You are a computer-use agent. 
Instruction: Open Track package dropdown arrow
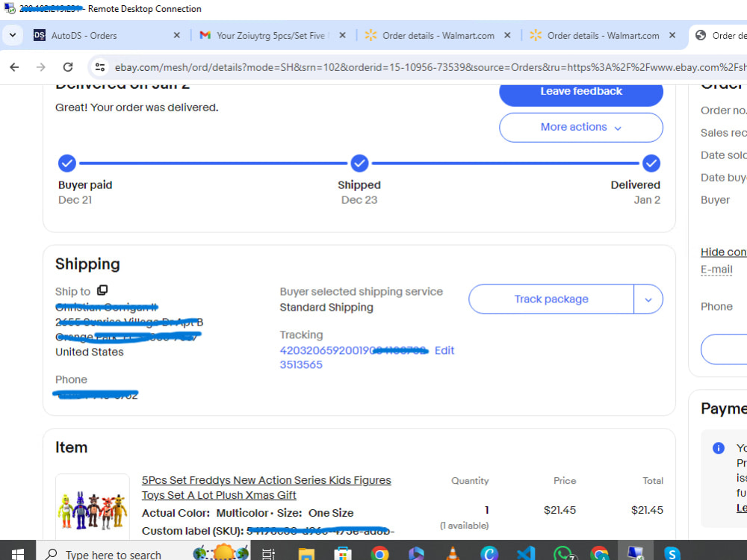point(648,299)
